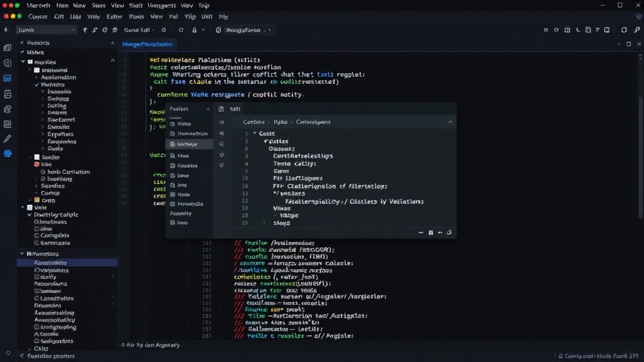Click the pencil tool icon in activity bar
The height and width of the screenshot is (362, 644).
(8, 139)
